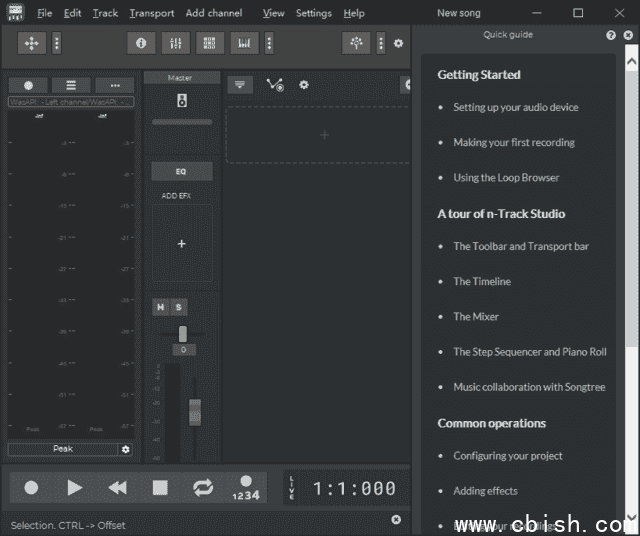This screenshot has height=536, width=640.
Task: Rewind to the beginning
Action: 118,487
